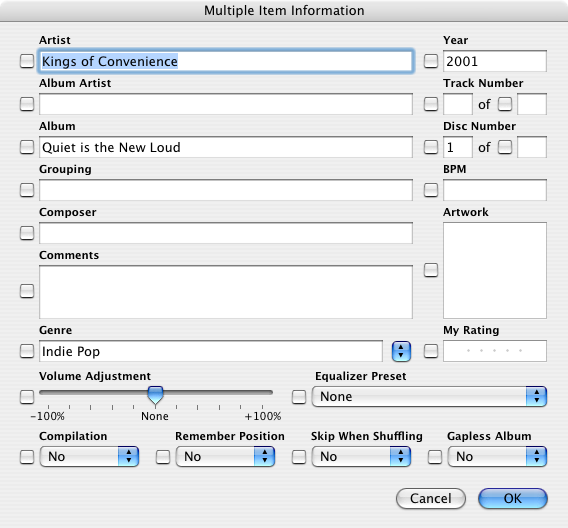
Task: Enable the Artist checkbox
Action: [x=27, y=61]
